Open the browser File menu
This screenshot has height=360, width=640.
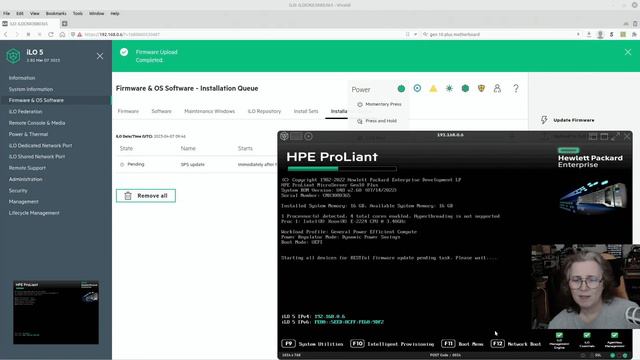(x=7, y=13)
